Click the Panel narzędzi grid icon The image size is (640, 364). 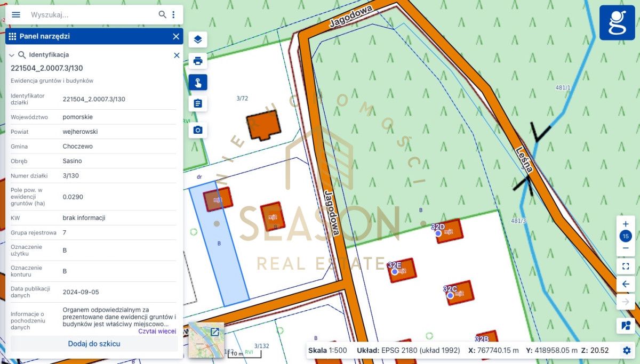(12, 36)
